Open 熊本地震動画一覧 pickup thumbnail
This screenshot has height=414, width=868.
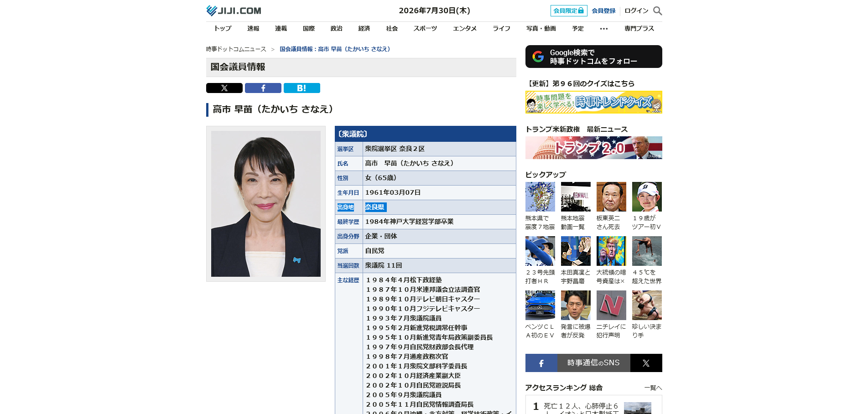(x=576, y=197)
